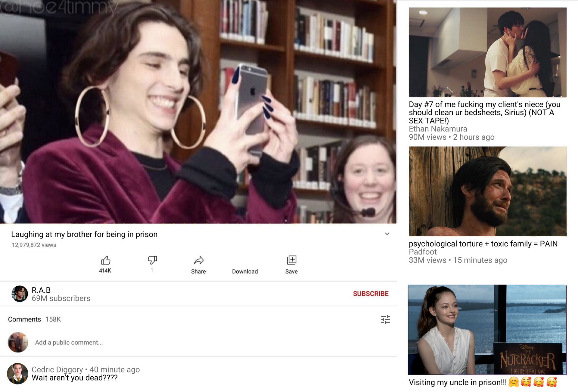The height and width of the screenshot is (392, 578).
Task: Open the comment sort filter icon
Action: pyautogui.click(x=385, y=319)
